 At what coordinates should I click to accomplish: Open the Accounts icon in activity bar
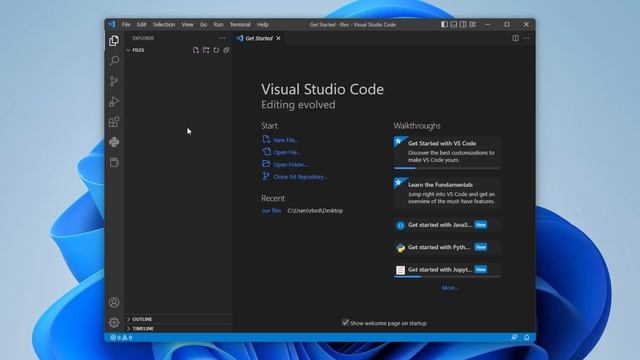(x=114, y=302)
